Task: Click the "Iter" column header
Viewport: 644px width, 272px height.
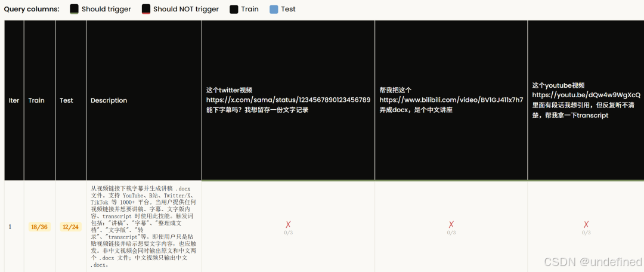Action: pos(14,100)
